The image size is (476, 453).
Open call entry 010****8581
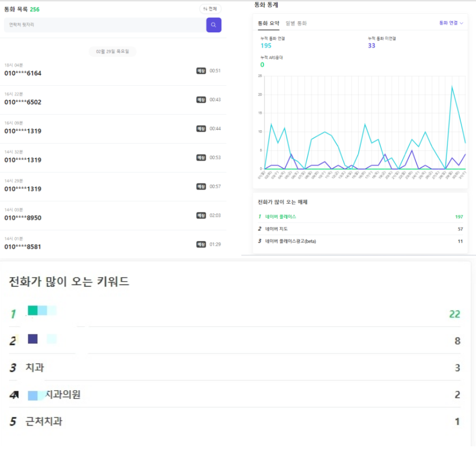113,244
